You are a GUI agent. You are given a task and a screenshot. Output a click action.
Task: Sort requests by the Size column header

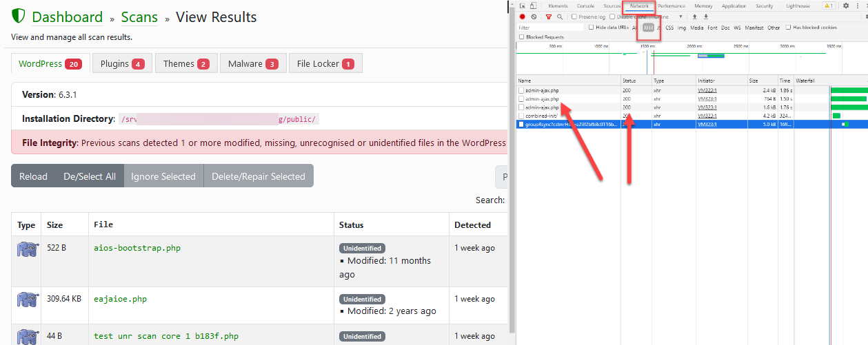(763, 81)
